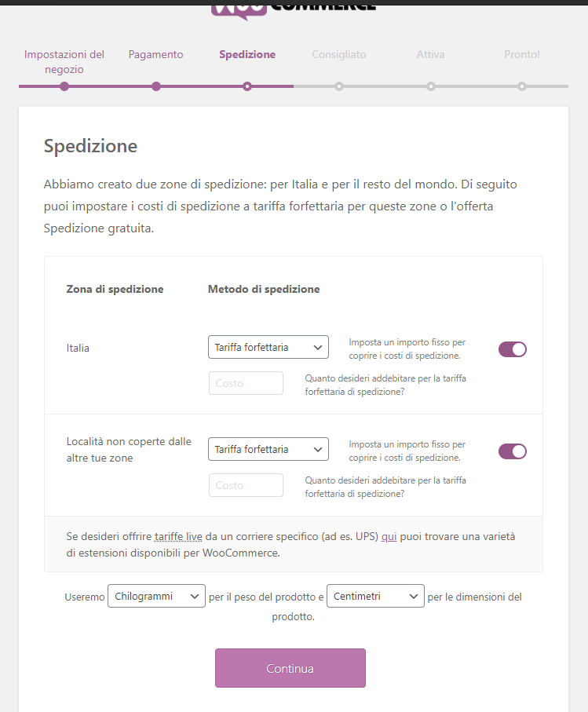Click the Impostazioni del negozio step marker

pyautogui.click(x=64, y=86)
